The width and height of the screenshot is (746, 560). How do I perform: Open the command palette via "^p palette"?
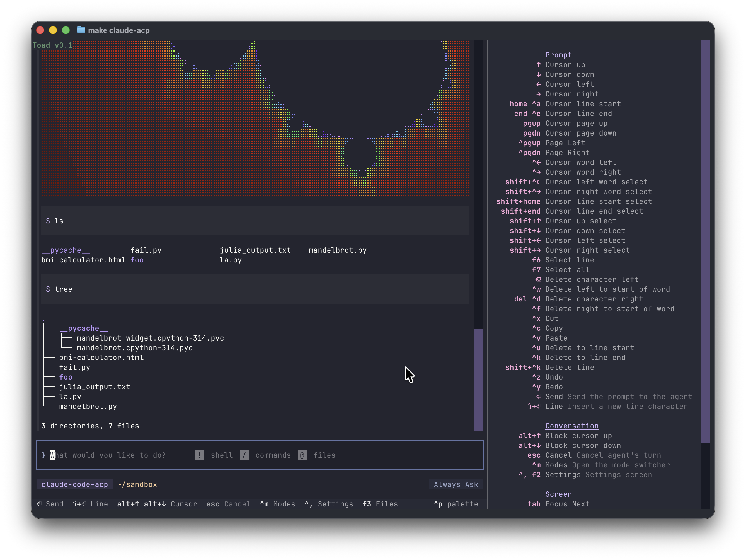(x=456, y=504)
